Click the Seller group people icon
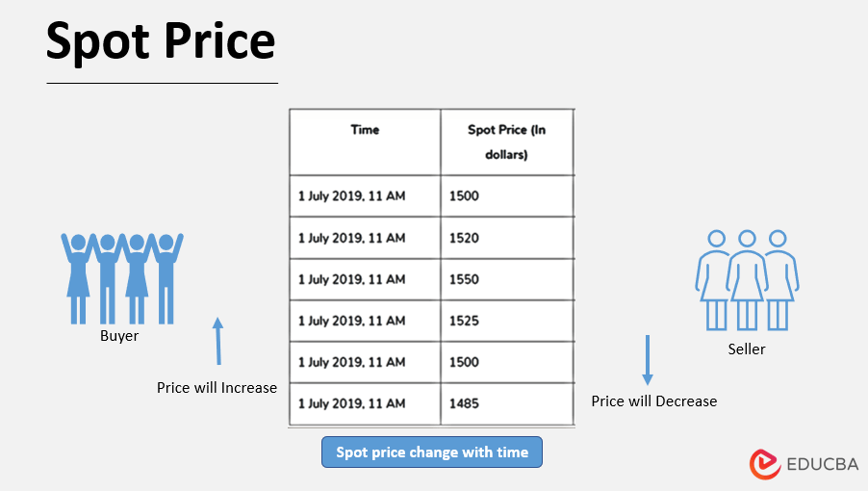The width and height of the screenshot is (868, 491). (x=747, y=278)
